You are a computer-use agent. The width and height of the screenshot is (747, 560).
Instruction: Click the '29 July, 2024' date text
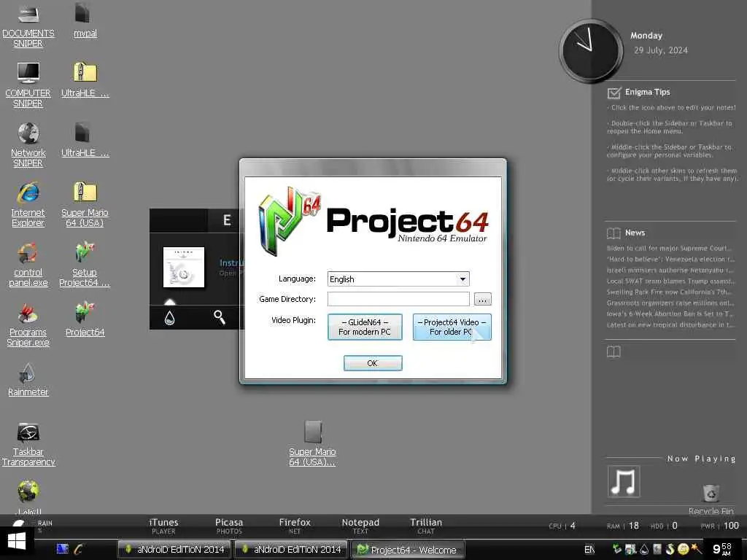click(x=661, y=50)
